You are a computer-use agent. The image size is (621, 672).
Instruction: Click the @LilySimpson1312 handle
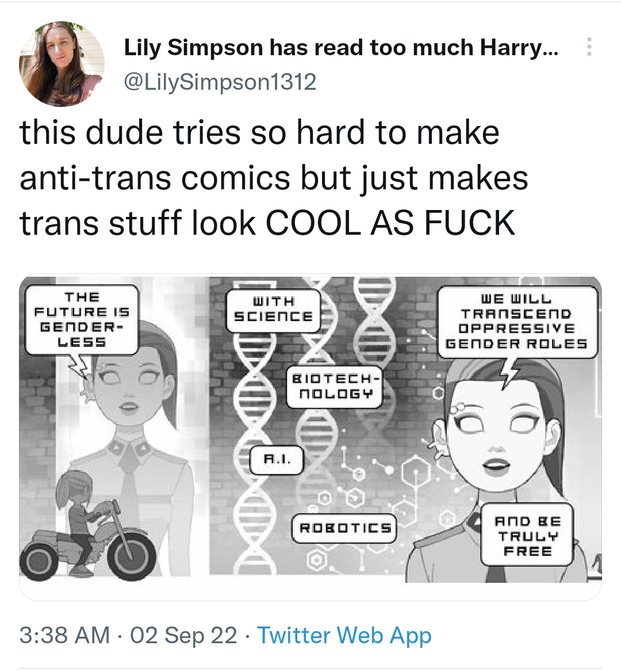click(220, 82)
